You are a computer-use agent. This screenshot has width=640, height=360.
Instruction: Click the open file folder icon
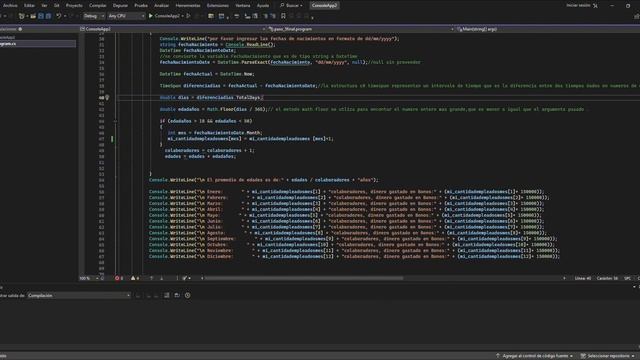(x=33, y=16)
